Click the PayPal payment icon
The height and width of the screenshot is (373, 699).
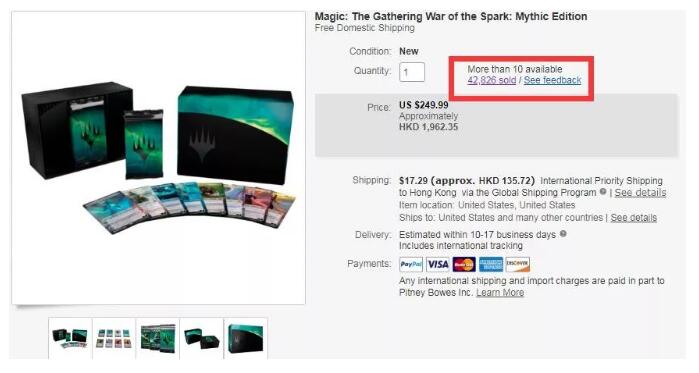[411, 265]
